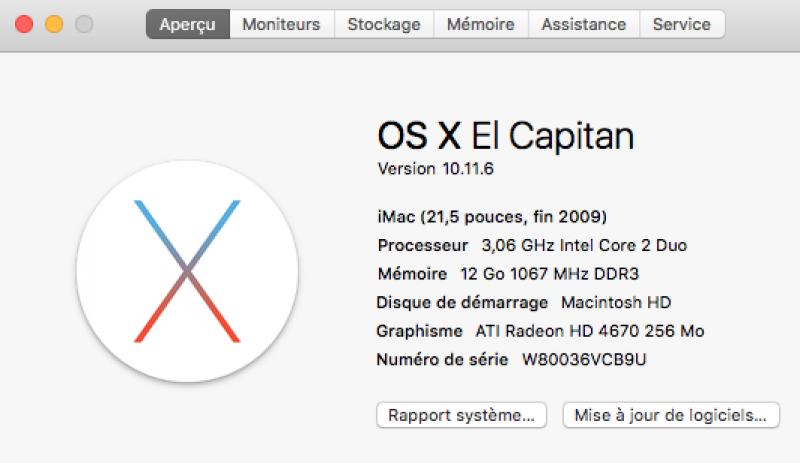
Task: Click the 12 Go 1067 MHz DDR3 memory text
Action: point(534,274)
